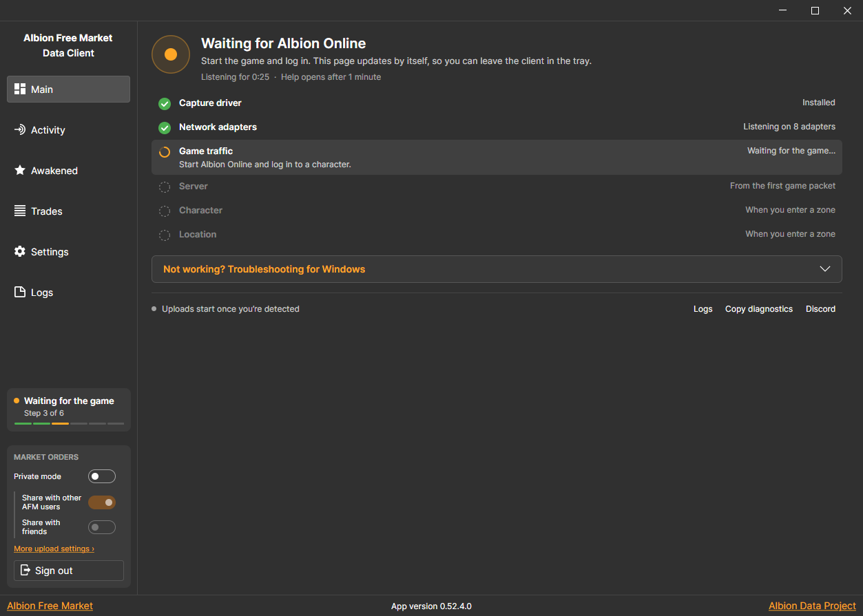Toggle Share with other AFM users
The image size is (863, 616).
[x=102, y=502]
